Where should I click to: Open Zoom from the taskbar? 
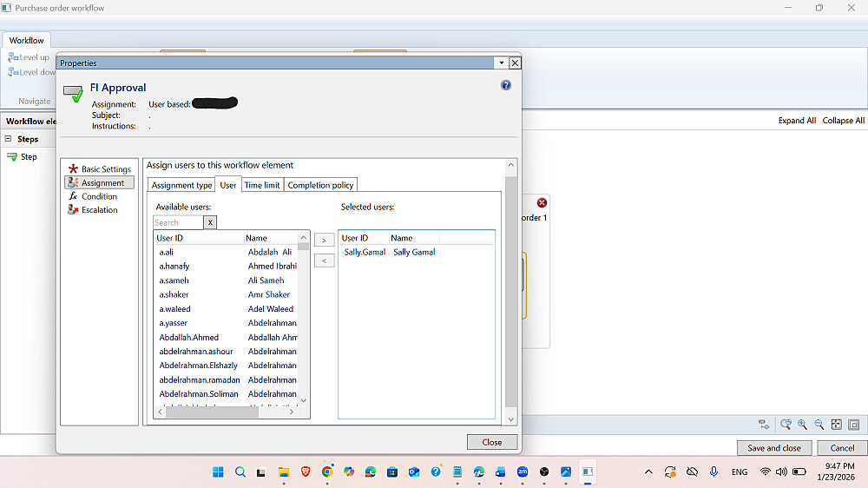click(x=523, y=472)
